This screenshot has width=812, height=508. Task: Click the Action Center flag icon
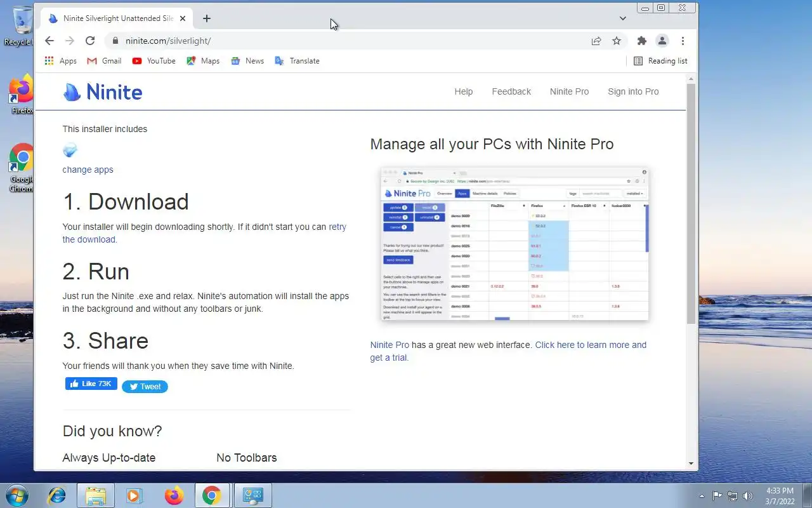717,496
